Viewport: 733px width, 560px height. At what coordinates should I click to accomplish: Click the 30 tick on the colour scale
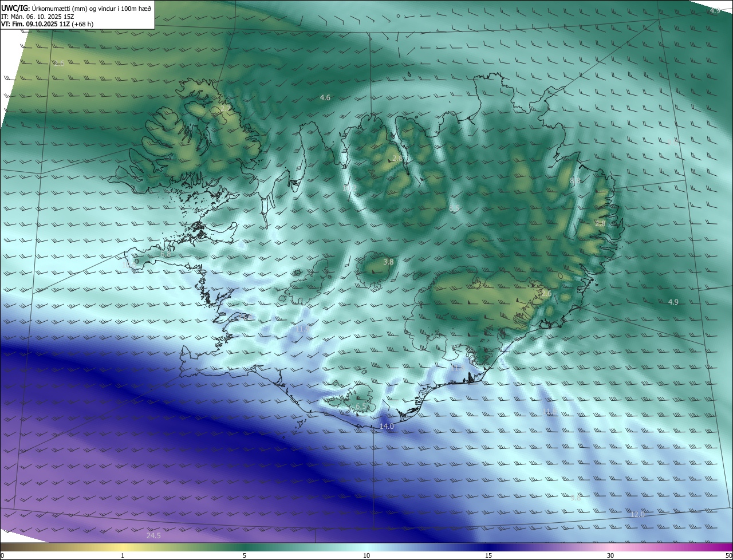pos(610,555)
